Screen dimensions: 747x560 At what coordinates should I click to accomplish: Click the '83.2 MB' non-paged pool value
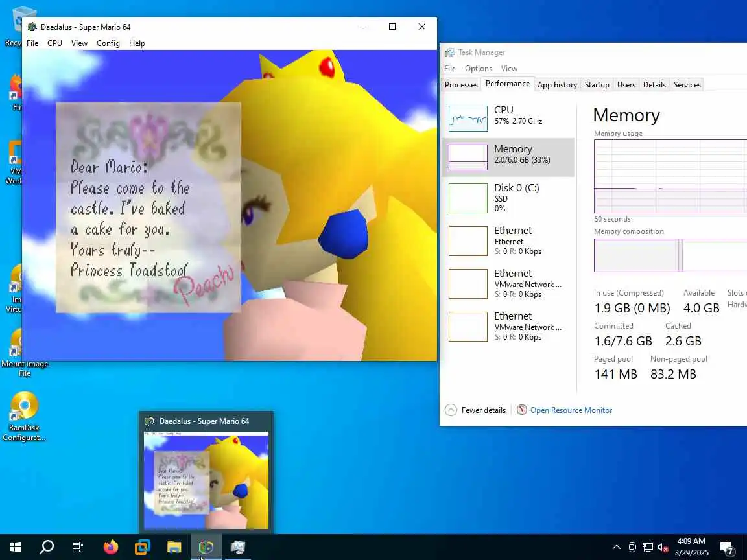click(x=673, y=374)
